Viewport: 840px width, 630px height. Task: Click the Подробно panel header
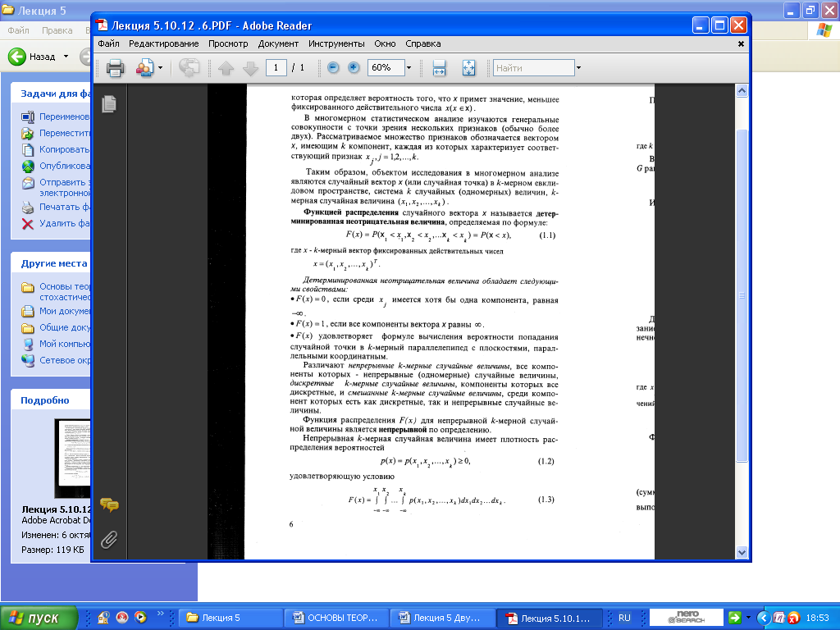pyautogui.click(x=51, y=400)
